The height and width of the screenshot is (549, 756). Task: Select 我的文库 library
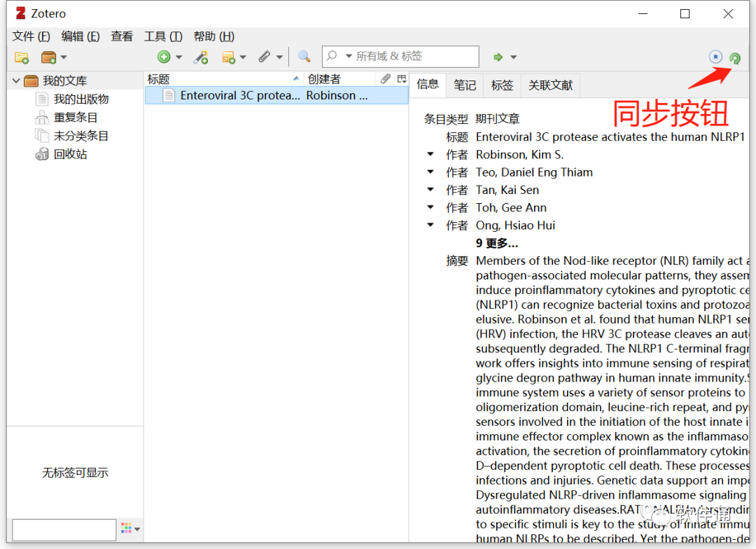point(64,81)
